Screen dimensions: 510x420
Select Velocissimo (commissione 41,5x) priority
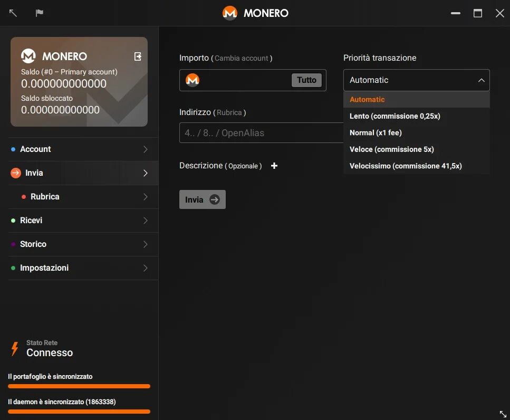(x=416, y=166)
